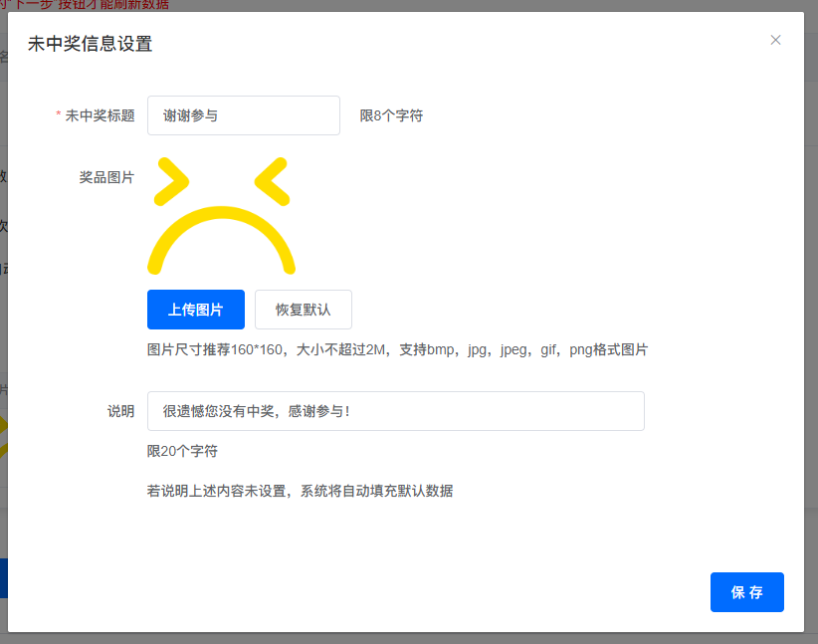Close the 未中奖信息设置 dialog
Screen dimensions: 818x644
point(775,40)
